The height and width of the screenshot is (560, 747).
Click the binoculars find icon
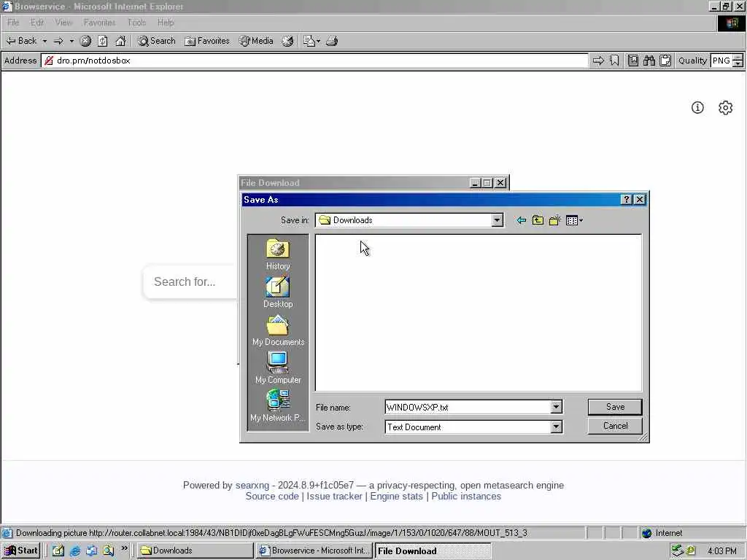click(649, 61)
